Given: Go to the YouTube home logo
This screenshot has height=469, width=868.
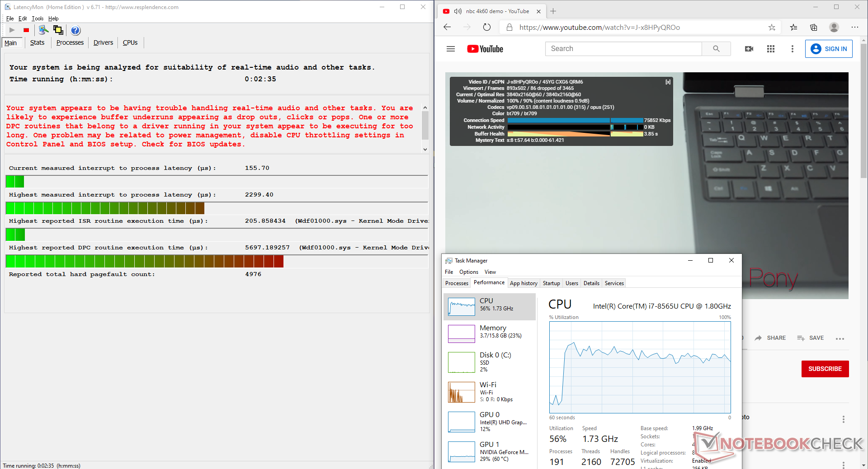Looking at the screenshot, I should (485, 49).
